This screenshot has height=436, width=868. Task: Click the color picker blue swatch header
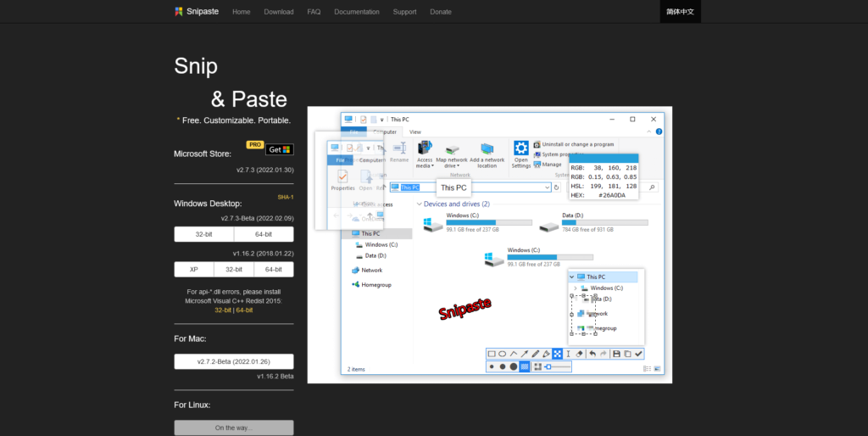tap(604, 158)
